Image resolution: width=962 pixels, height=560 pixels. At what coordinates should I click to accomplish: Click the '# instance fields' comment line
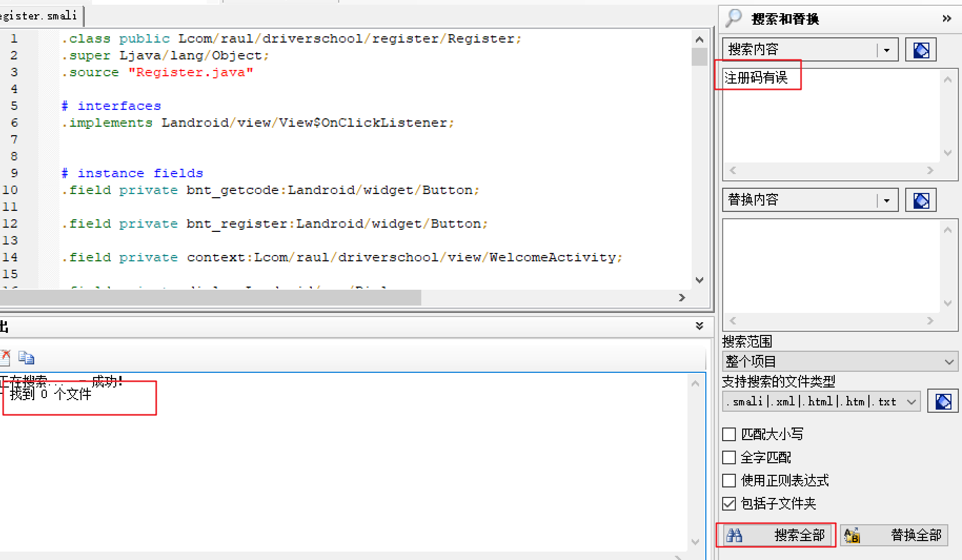pyautogui.click(x=132, y=174)
